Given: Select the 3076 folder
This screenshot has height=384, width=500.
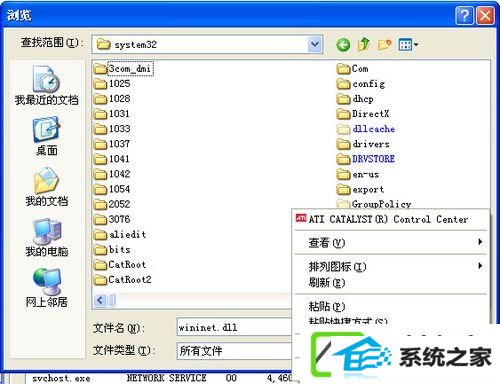Looking at the screenshot, I should (x=112, y=219).
